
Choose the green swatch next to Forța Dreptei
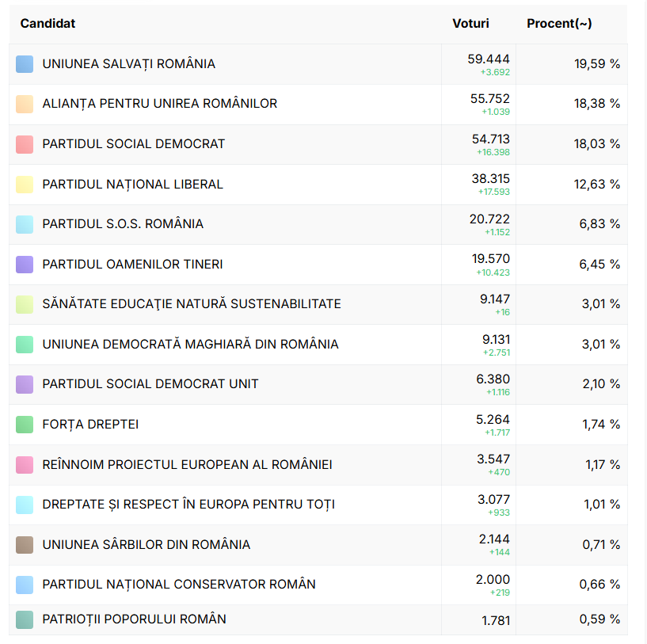point(25,425)
